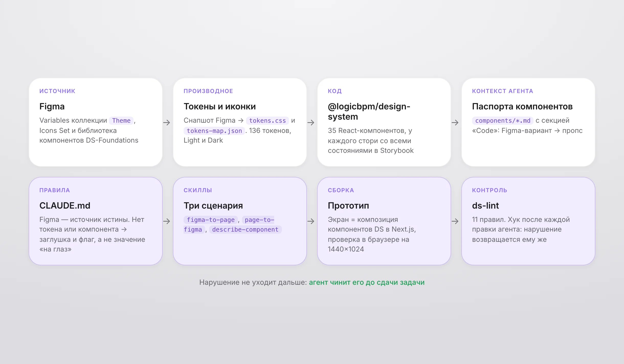624x364 pixels.
Task: Click the CLAUDE.md heading
Action: [x=65, y=206]
